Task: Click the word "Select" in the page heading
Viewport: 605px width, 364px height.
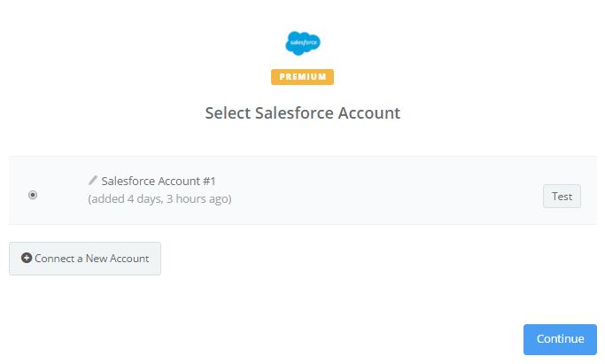Action: [227, 113]
